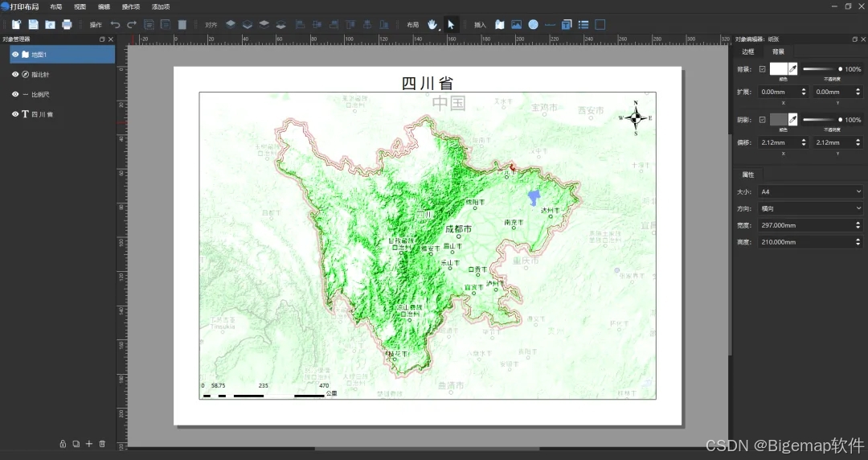Viewport: 868px width, 460px height.
Task: Insert a picture using the image icon
Action: pyautogui.click(x=517, y=24)
